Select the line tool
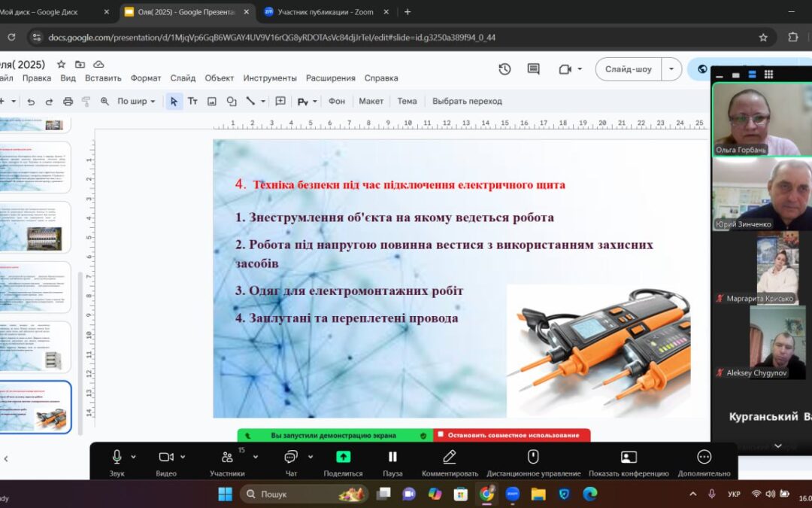This screenshot has width=812, height=508. click(x=251, y=101)
